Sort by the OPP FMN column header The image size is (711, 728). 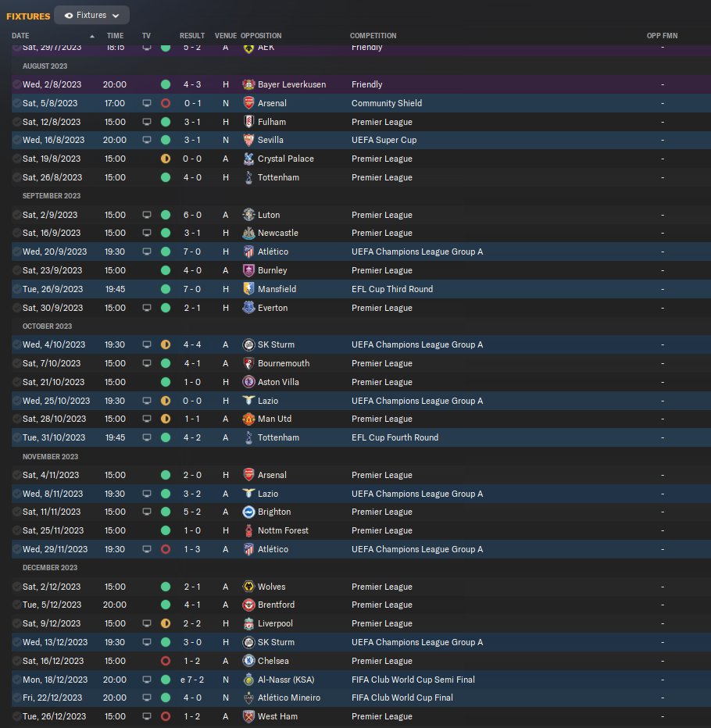(662, 36)
